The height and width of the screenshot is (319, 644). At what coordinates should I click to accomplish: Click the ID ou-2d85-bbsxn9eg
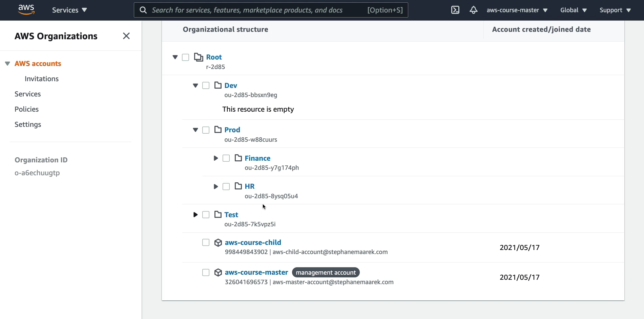pyautogui.click(x=251, y=95)
